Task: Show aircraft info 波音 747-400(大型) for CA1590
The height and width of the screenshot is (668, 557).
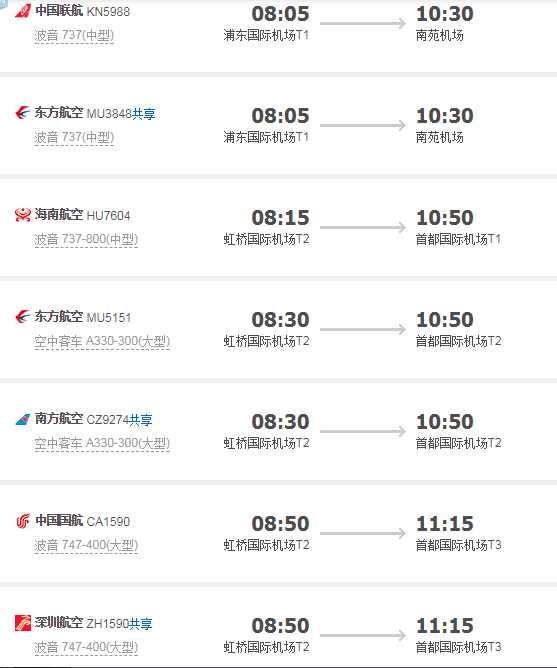Action: click(x=86, y=545)
